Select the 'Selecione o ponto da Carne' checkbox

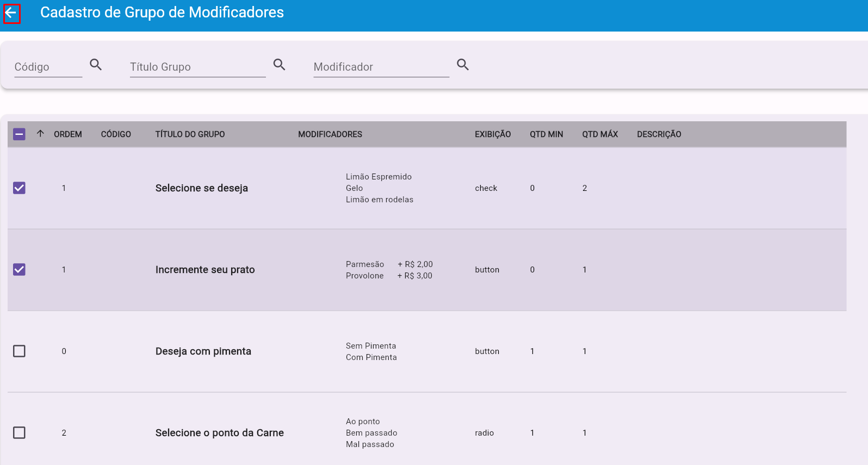click(x=19, y=433)
